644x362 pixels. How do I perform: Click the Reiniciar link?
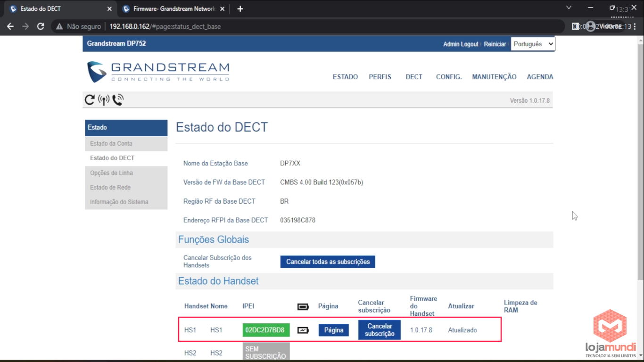495,44
